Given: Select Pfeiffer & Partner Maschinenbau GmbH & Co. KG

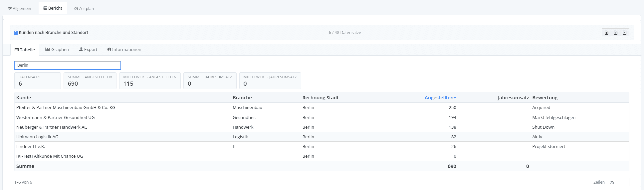Looking at the screenshot, I should pos(66,107).
